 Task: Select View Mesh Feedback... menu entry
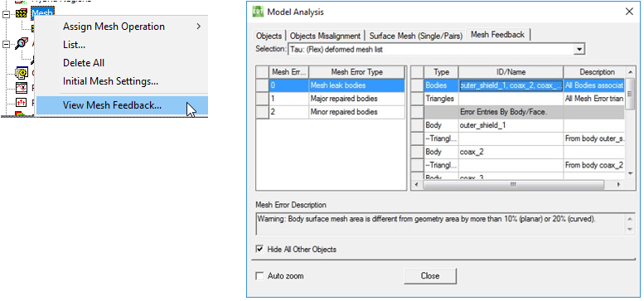pyautogui.click(x=122, y=105)
